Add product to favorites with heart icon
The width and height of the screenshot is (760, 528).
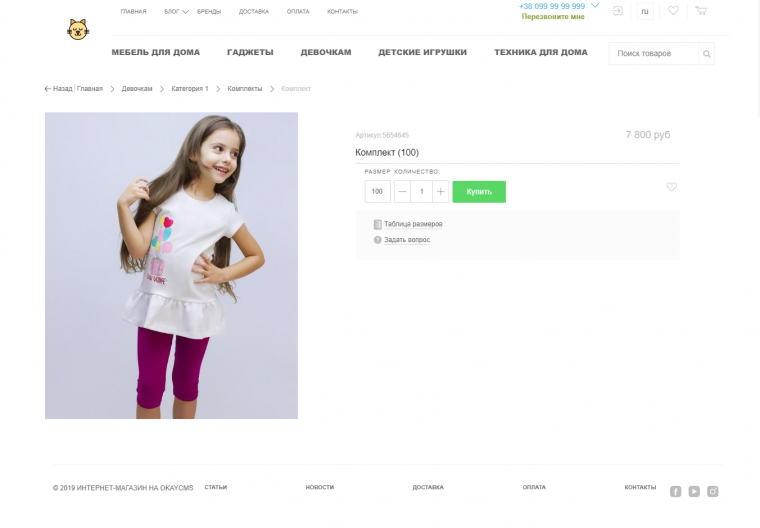pos(671,187)
